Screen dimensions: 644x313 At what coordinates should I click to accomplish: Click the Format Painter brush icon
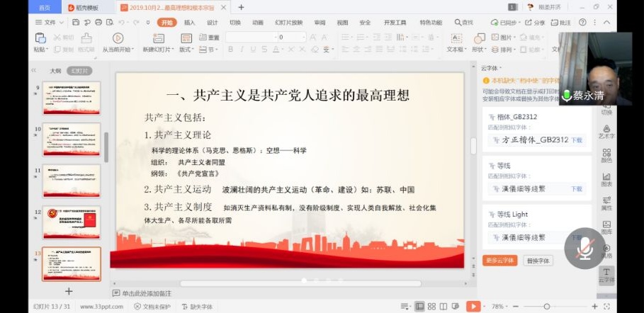point(86,39)
